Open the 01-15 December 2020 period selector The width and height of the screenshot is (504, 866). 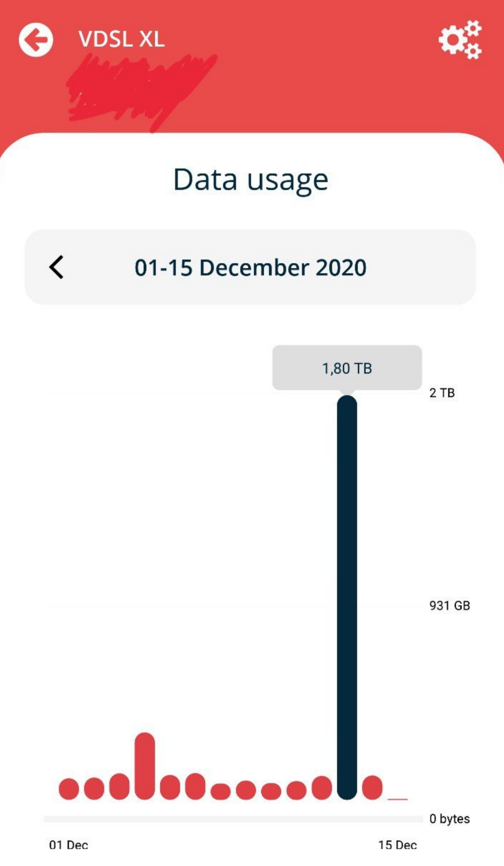(x=250, y=267)
